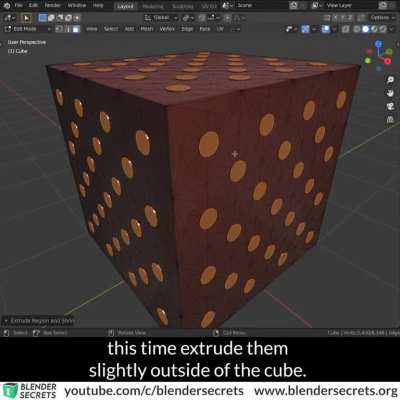
Task: Open the Global transform orientation dropdown
Action: (161, 18)
